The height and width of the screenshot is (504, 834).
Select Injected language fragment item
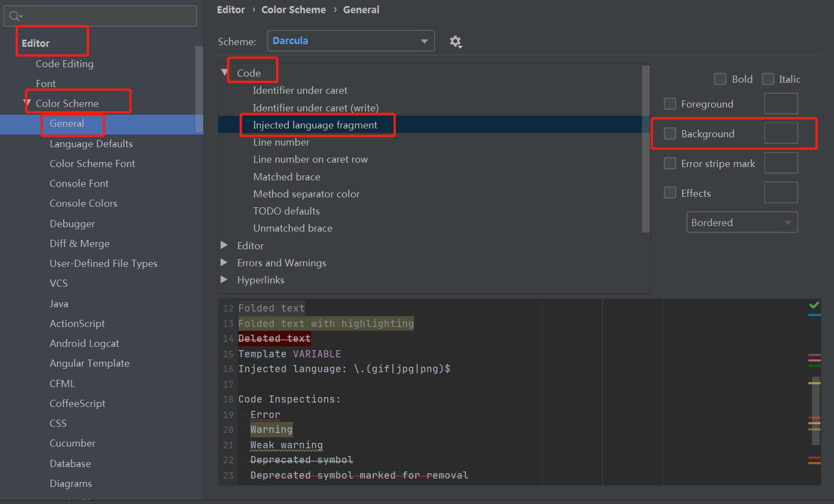pos(315,125)
